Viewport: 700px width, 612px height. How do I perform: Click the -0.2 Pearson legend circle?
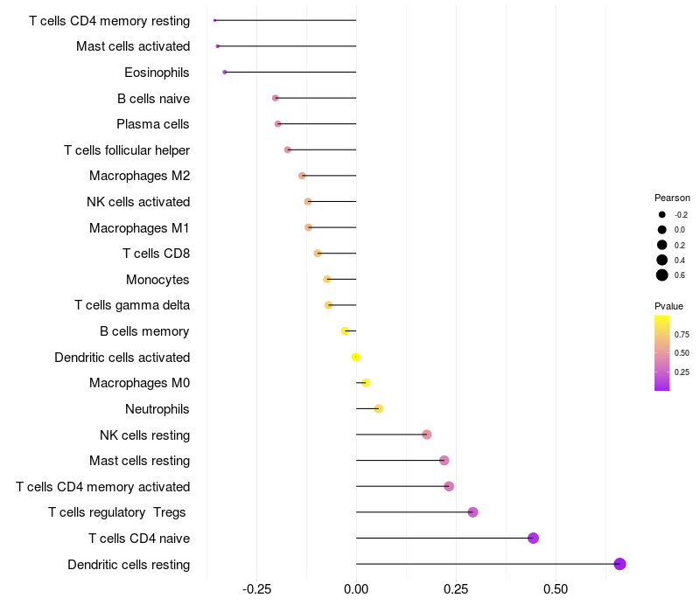[661, 214]
